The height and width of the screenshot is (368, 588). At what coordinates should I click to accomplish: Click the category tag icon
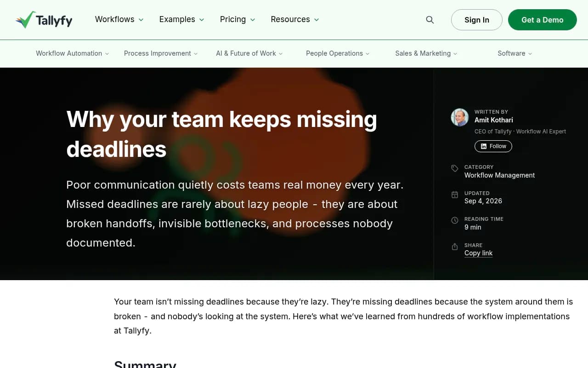click(x=455, y=168)
